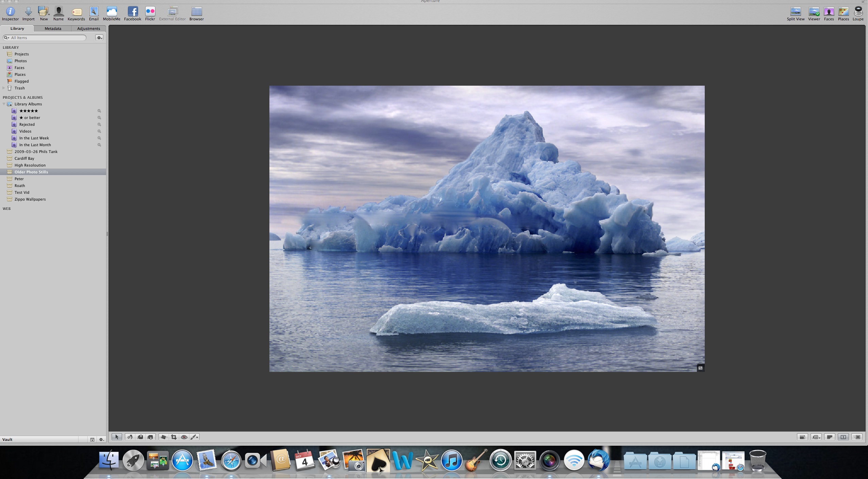Image resolution: width=868 pixels, height=479 pixels.
Task: Open the Rejected smart album
Action: click(x=53, y=124)
